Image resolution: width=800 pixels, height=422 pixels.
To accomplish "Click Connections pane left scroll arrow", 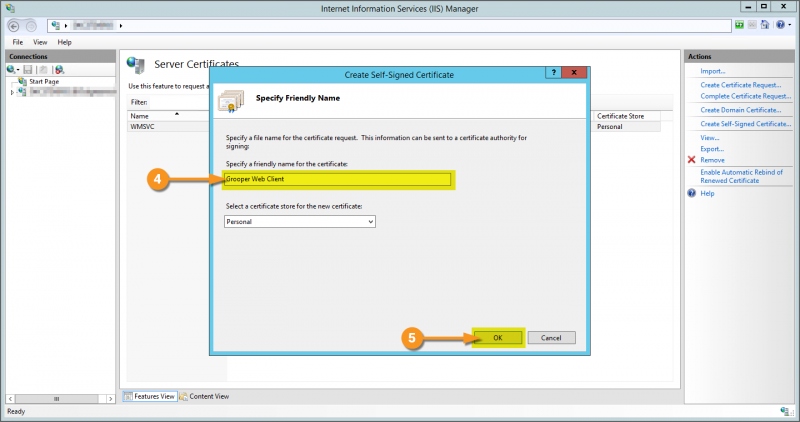I will (x=10, y=399).
